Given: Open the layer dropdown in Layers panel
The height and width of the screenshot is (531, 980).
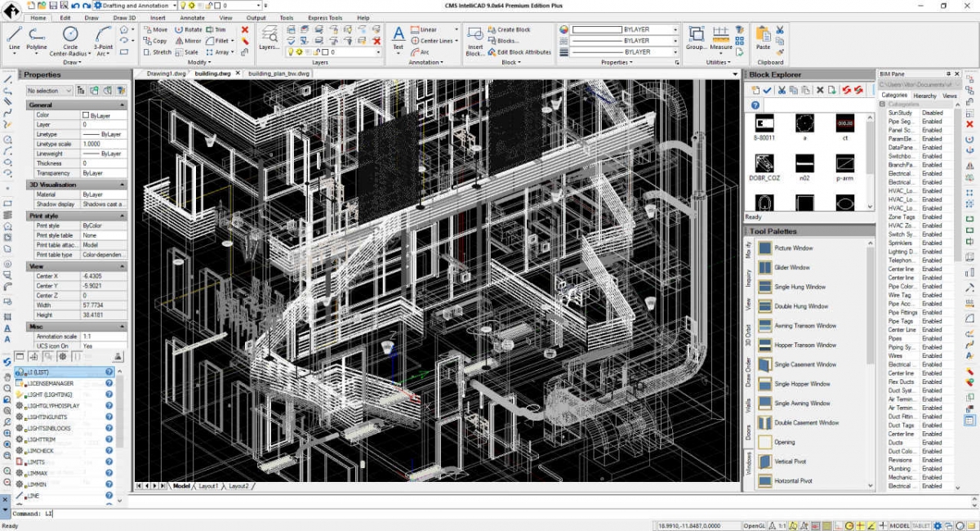Looking at the screenshot, I should (x=376, y=52).
